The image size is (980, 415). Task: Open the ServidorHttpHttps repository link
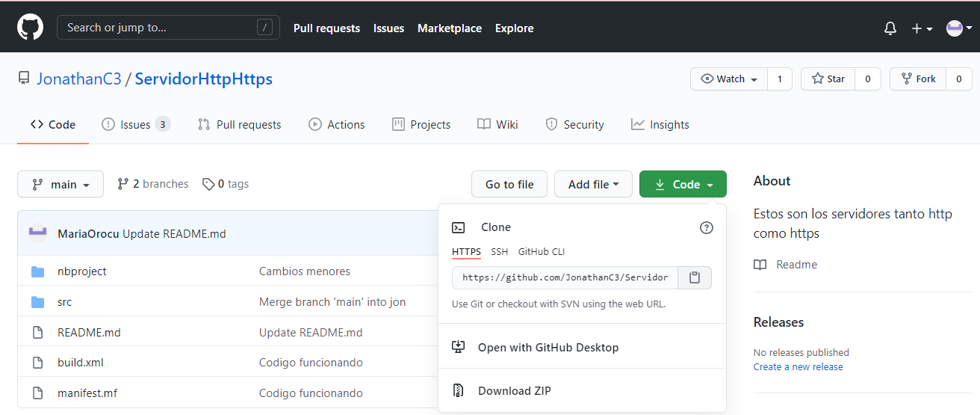click(204, 79)
